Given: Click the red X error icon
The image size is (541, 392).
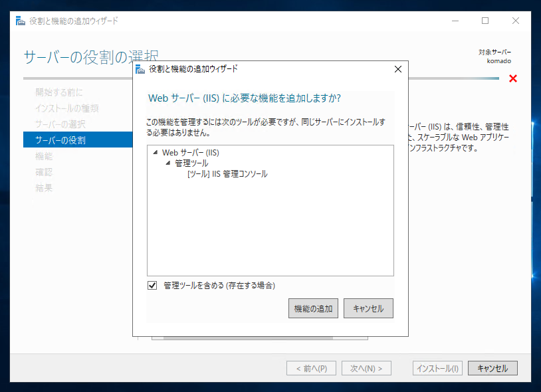Looking at the screenshot, I should 512,78.
